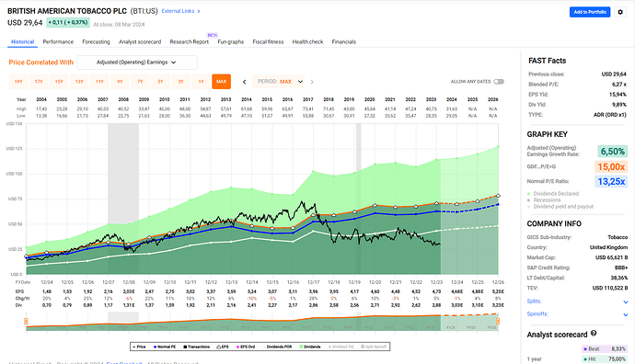Viewport: 635px width, 364px height.
Task: Toggle Transactions series in legend
Action: click(196, 347)
